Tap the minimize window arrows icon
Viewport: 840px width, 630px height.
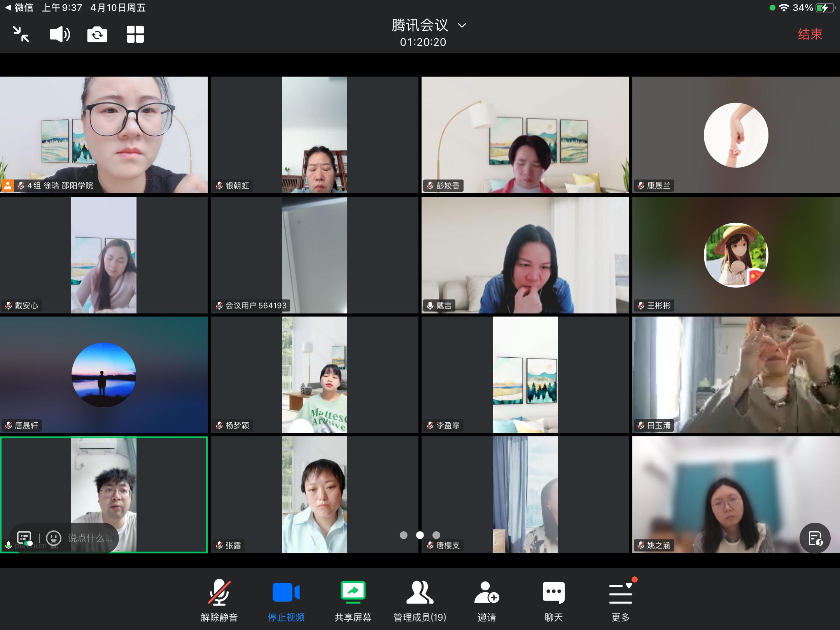(x=21, y=34)
